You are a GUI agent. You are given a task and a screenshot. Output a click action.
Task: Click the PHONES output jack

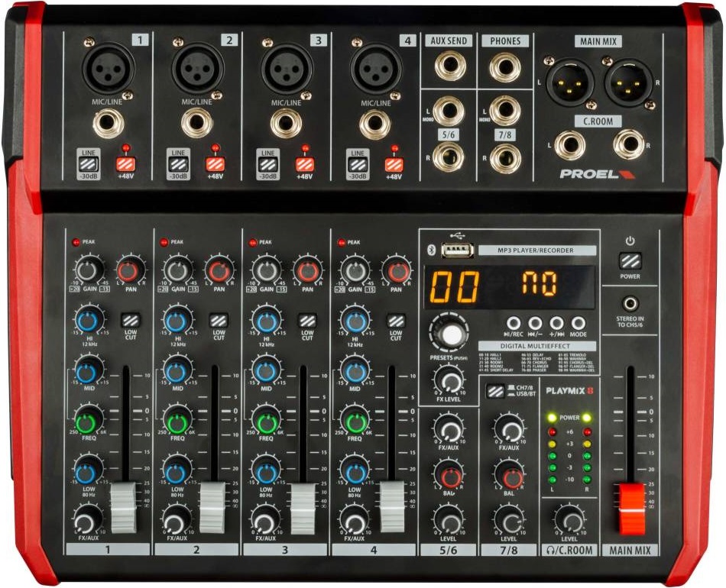click(505, 67)
